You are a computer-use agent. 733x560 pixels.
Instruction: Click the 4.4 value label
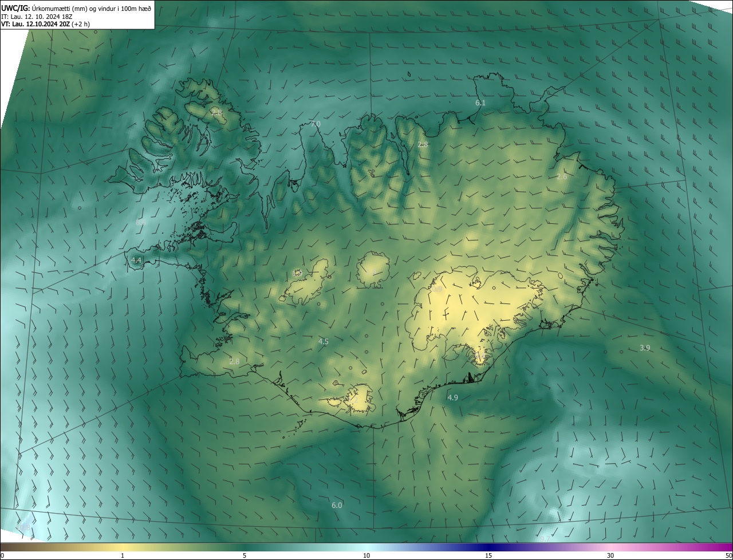pyautogui.click(x=136, y=260)
